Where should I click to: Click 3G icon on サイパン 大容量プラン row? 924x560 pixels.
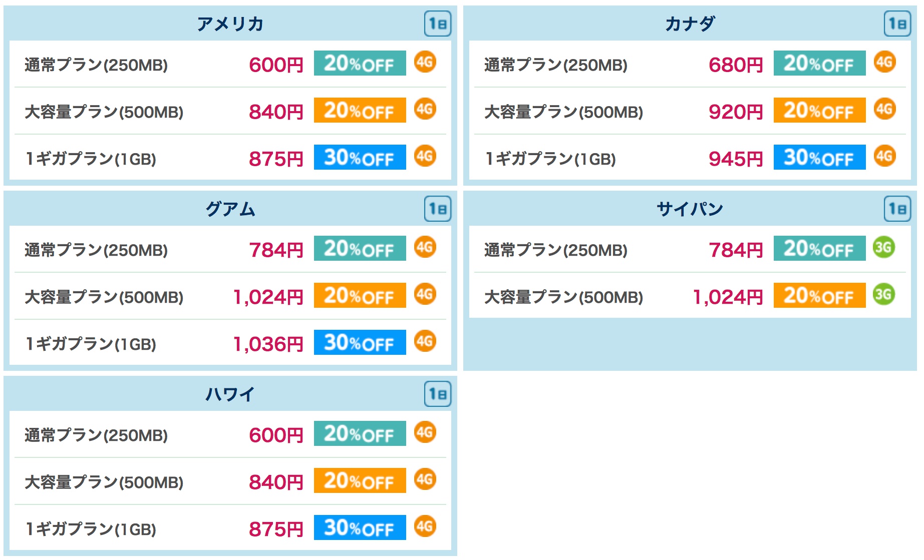[x=884, y=294]
